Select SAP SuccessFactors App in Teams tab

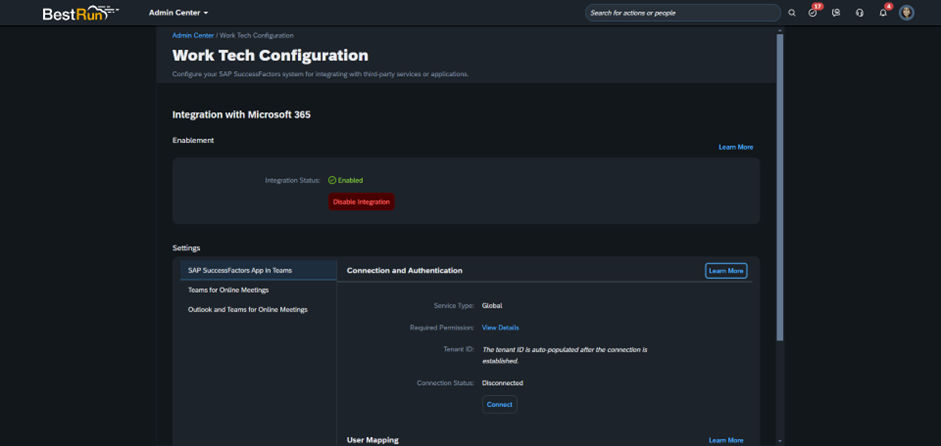tap(258, 270)
